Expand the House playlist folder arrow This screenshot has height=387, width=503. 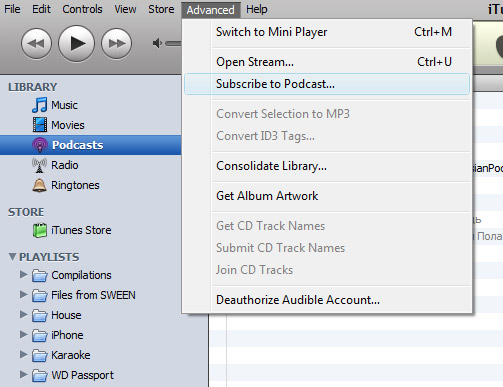coord(23,314)
